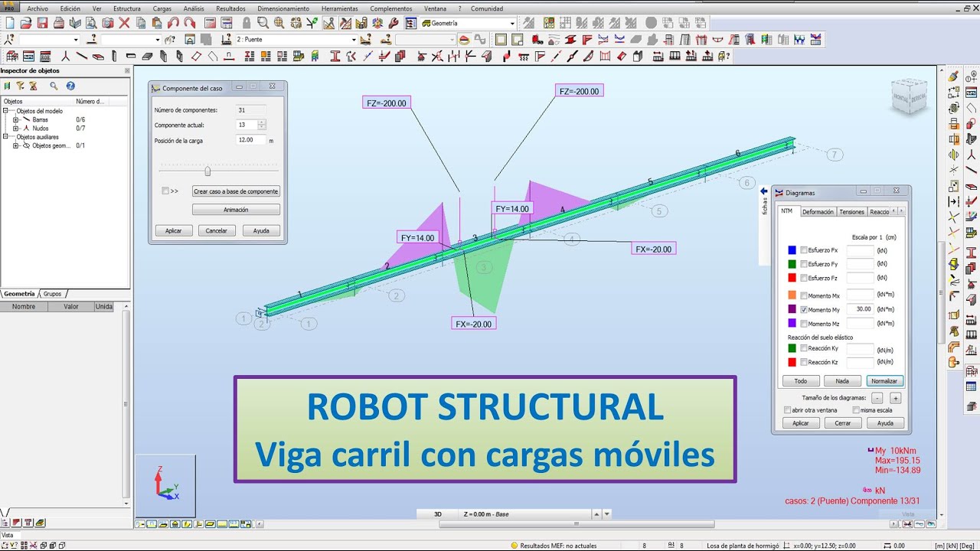Check the 'abrir otra ventana' option

788,410
